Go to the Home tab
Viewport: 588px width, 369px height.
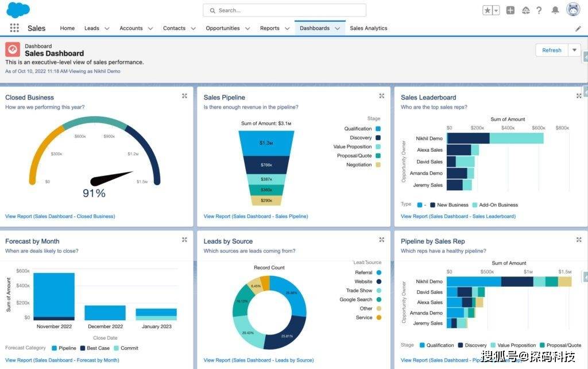pyautogui.click(x=67, y=28)
